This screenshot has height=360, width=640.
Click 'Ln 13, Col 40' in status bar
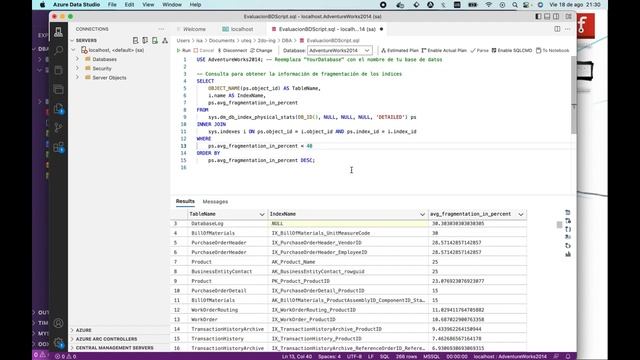coord(297,356)
